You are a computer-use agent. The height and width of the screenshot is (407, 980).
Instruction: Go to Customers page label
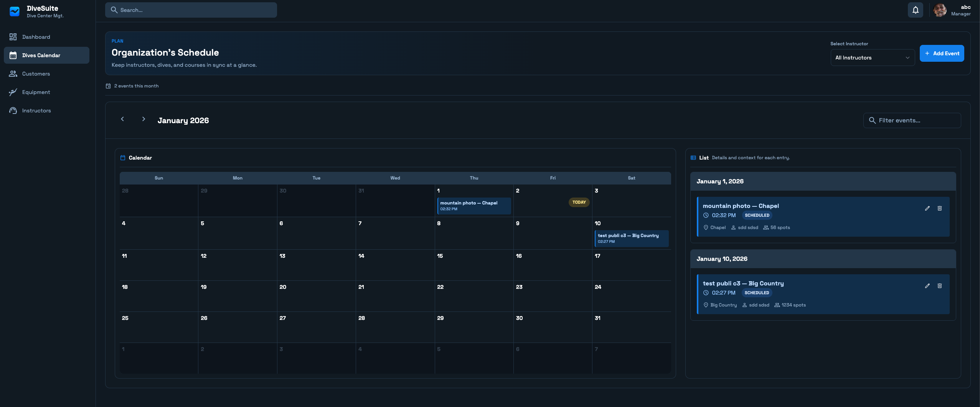click(x=36, y=74)
